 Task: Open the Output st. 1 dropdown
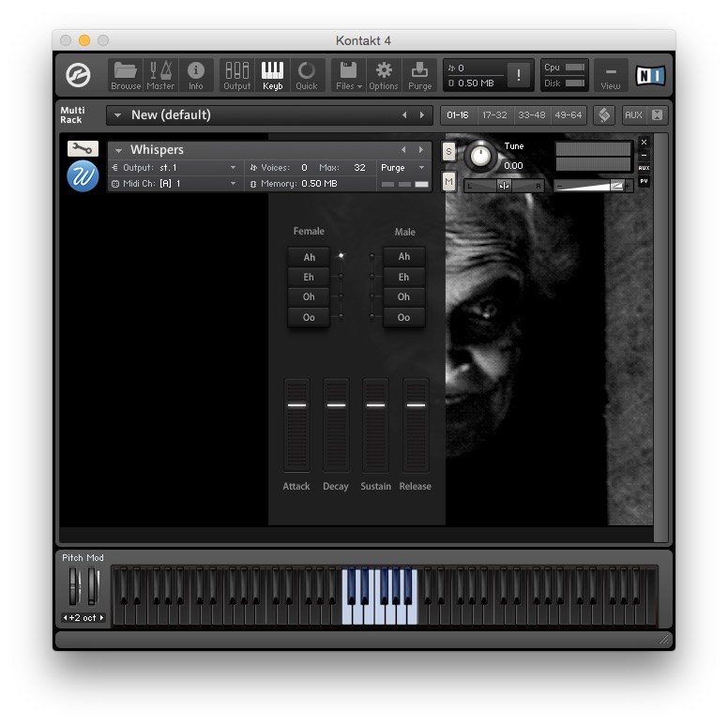174,168
